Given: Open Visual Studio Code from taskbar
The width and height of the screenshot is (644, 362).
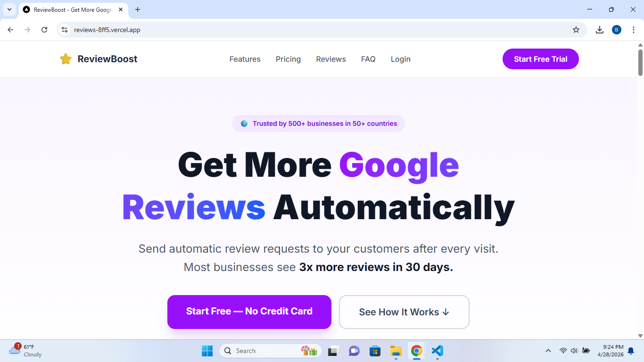Looking at the screenshot, I should 437,351.
